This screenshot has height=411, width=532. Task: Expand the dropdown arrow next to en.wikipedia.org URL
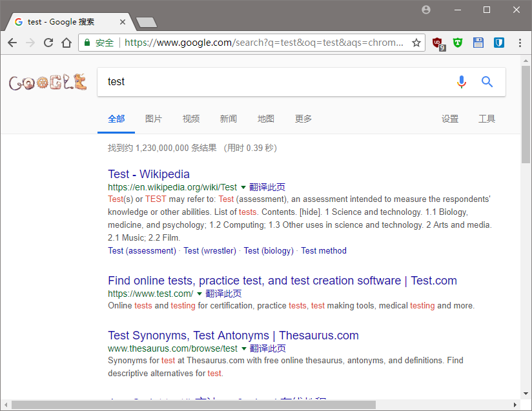(x=243, y=187)
